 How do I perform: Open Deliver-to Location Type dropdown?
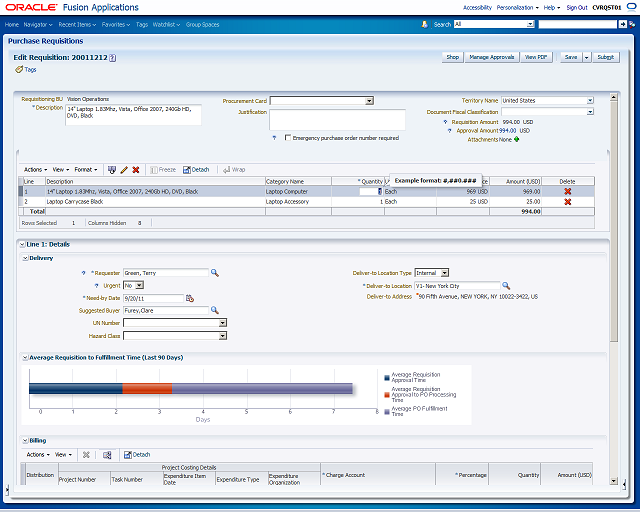click(445, 273)
